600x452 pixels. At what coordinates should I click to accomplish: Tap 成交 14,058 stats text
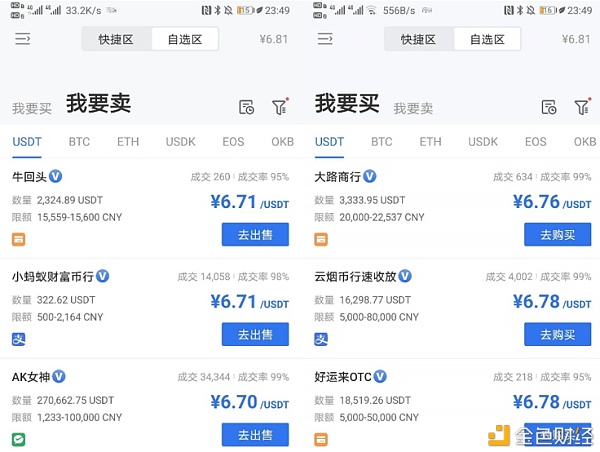[204, 276]
